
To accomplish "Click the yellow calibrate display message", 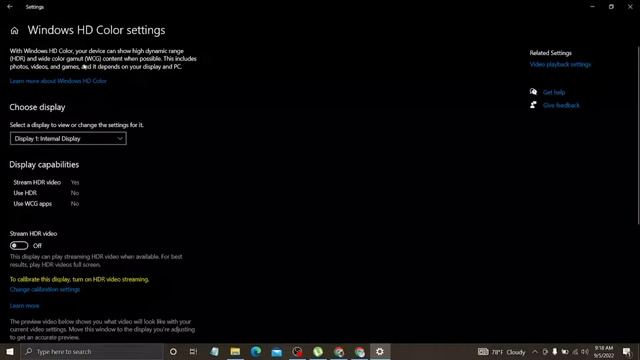I will [79, 280].
